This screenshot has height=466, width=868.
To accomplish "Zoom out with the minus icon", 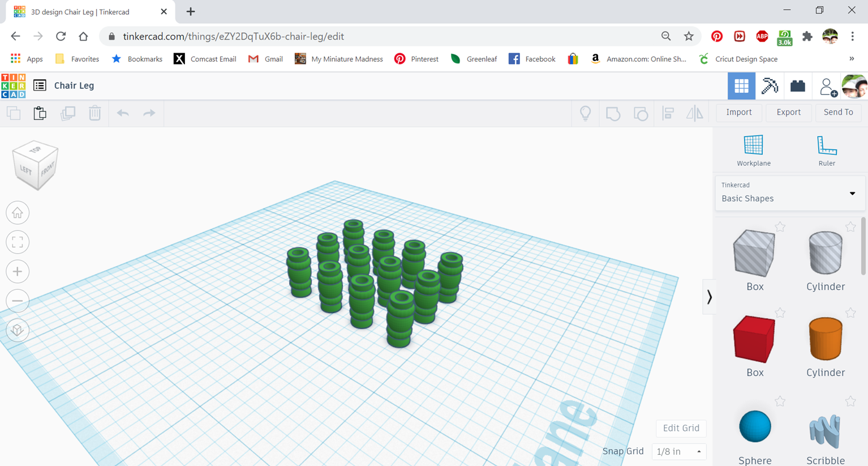I will (x=18, y=301).
